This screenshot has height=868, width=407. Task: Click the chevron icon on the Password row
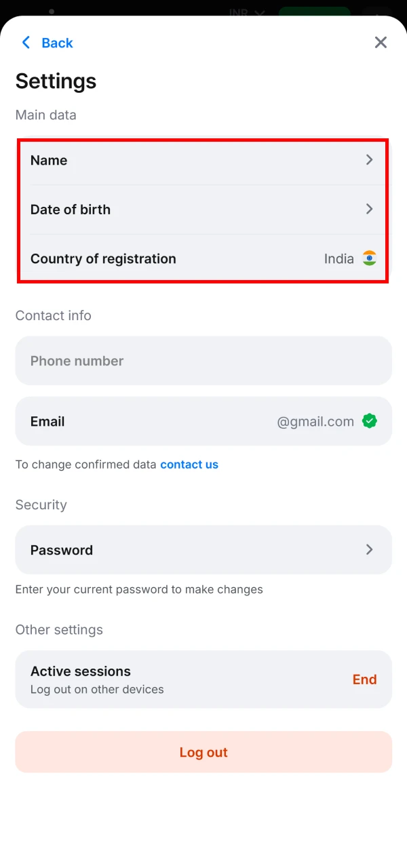pyautogui.click(x=369, y=550)
